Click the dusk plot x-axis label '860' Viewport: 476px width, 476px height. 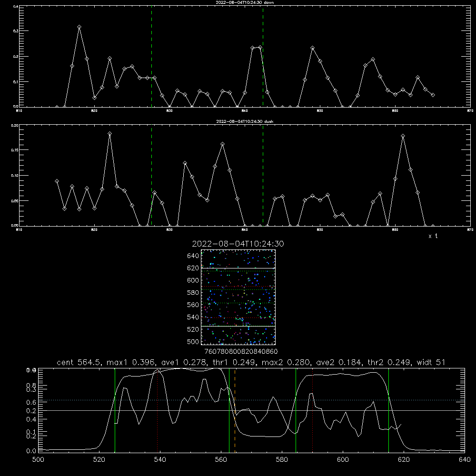[x=395, y=230]
